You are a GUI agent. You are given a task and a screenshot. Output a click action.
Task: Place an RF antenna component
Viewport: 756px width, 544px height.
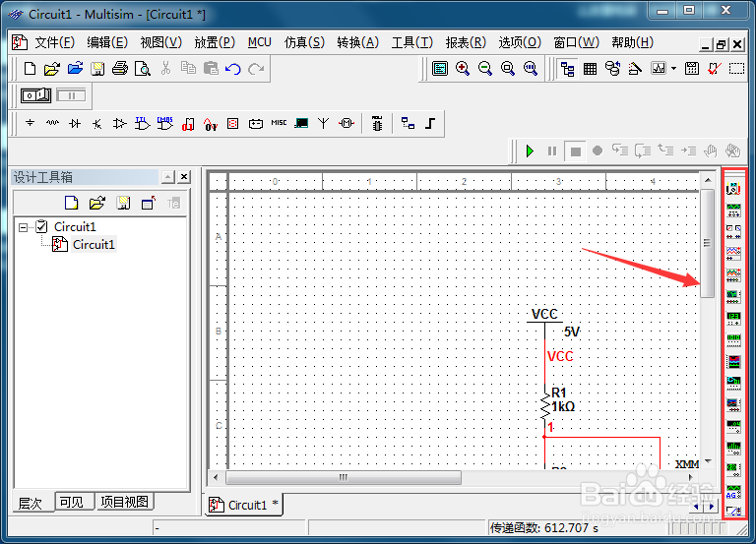324,123
